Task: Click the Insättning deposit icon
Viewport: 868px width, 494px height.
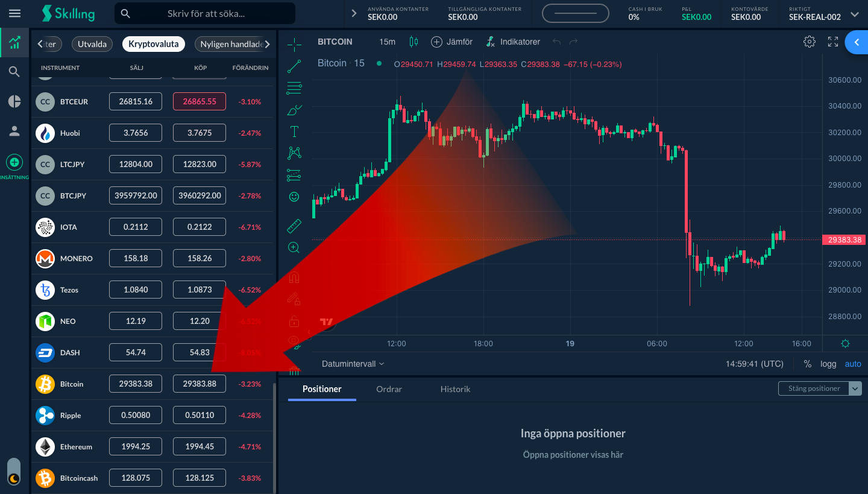Action: tap(14, 162)
